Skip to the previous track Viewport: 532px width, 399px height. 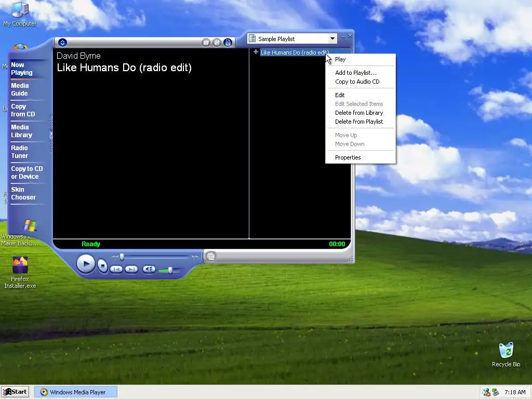(x=116, y=269)
